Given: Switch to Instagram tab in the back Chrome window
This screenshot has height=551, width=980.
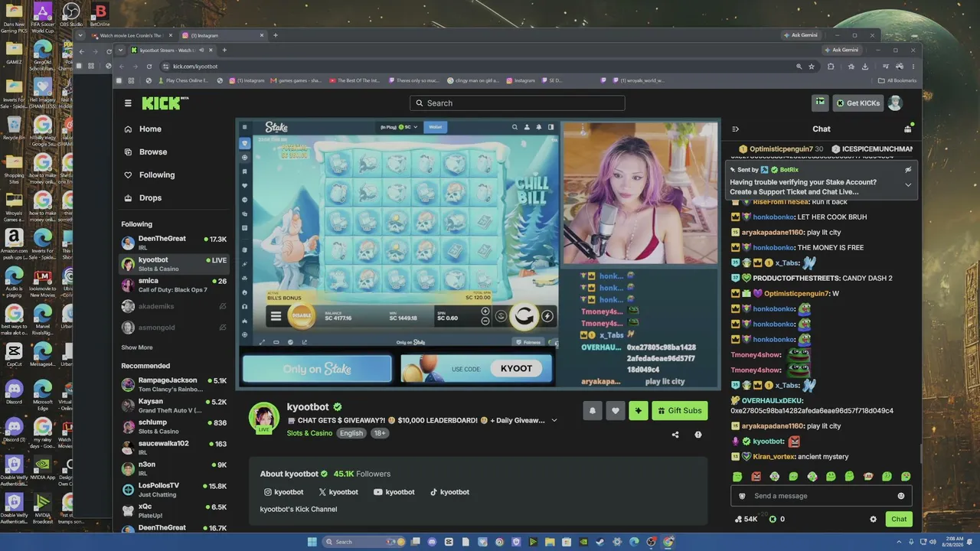Looking at the screenshot, I should click(222, 35).
